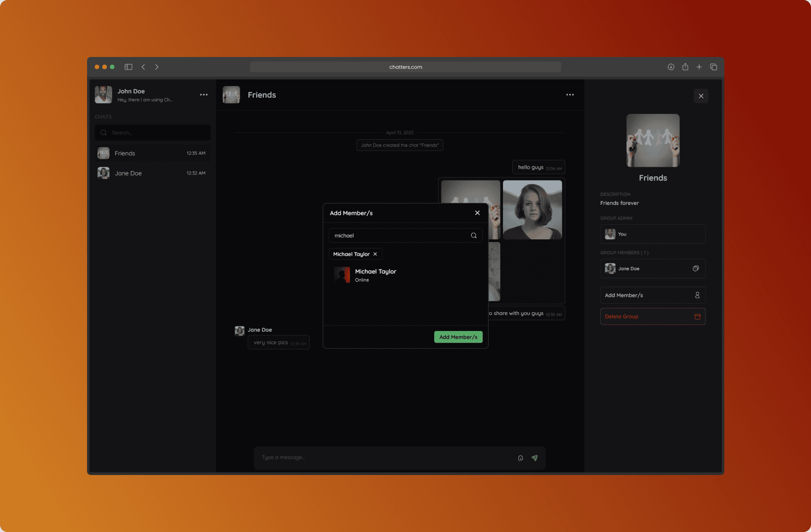Open Friends chat in chat list
The width and height of the screenshot is (811, 532).
pyautogui.click(x=153, y=153)
